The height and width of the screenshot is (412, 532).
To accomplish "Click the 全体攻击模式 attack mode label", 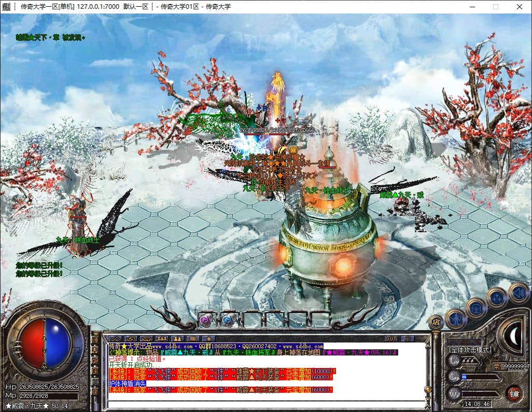I will [x=470, y=350].
